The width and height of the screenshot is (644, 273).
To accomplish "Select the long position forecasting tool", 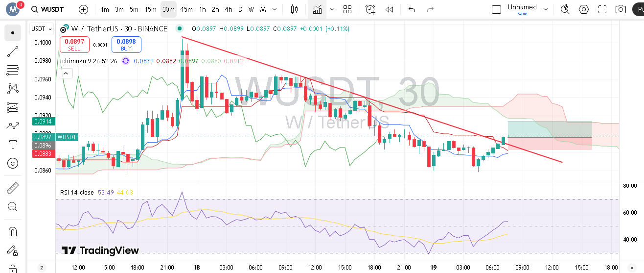I will click(x=13, y=107).
